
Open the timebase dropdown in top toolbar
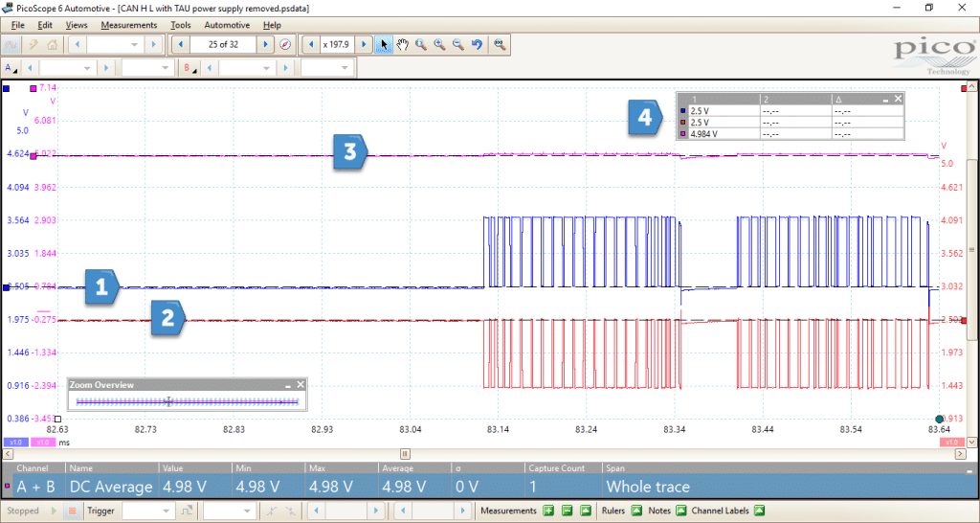click(115, 44)
